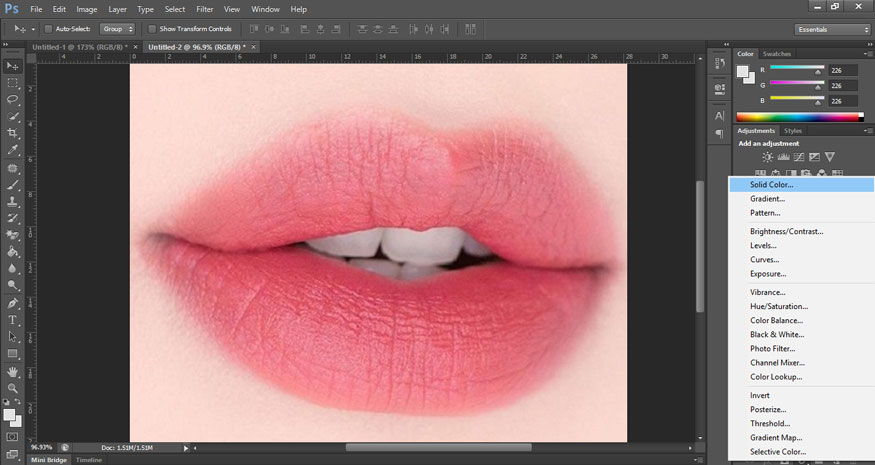The image size is (875, 465).
Task: Select the Rectangular Marquee tool
Action: pos(13,82)
